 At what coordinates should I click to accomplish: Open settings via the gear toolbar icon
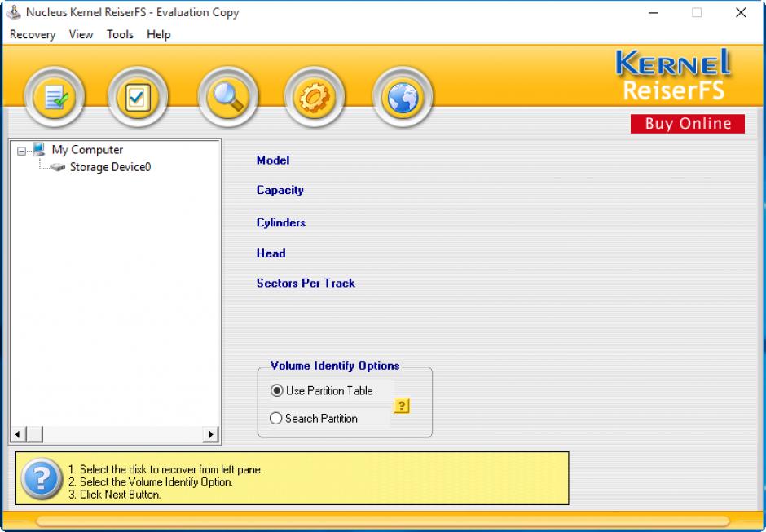[314, 97]
